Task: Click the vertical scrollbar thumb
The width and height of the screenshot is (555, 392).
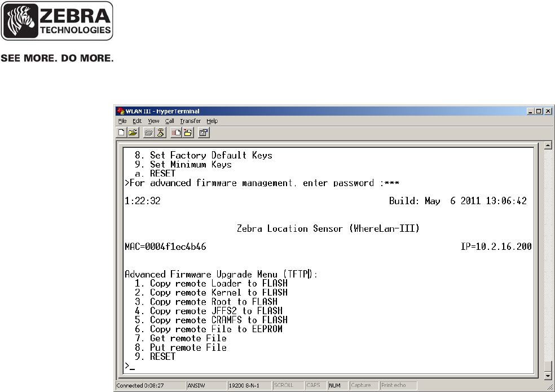Action: click(548, 366)
